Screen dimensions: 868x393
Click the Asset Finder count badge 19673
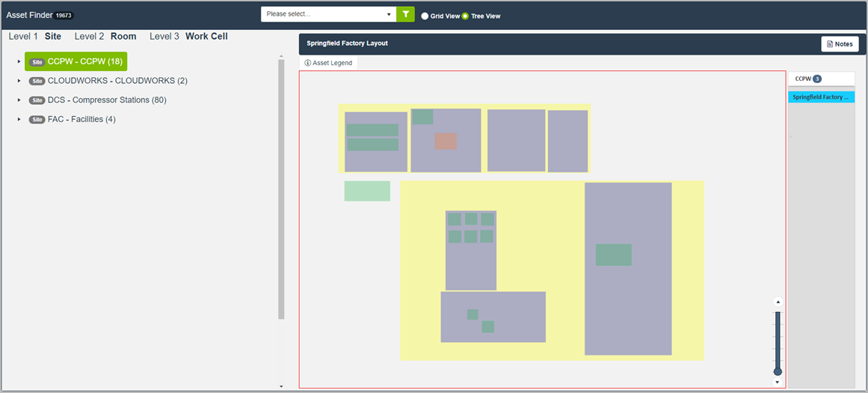[64, 15]
